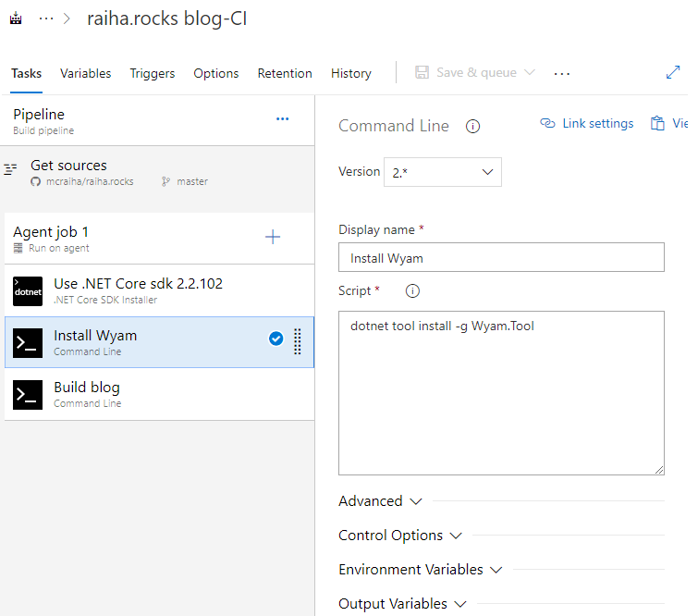Select the Pipeline build pipeline row

click(x=157, y=121)
